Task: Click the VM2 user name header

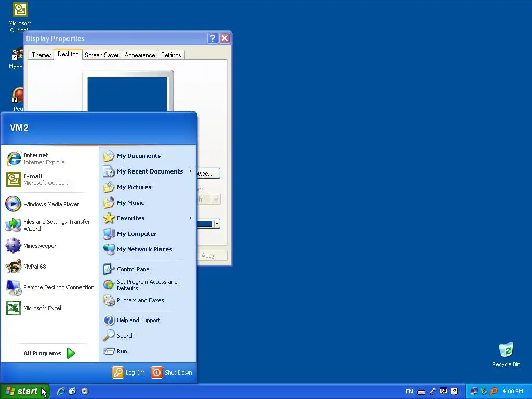Action: click(19, 128)
